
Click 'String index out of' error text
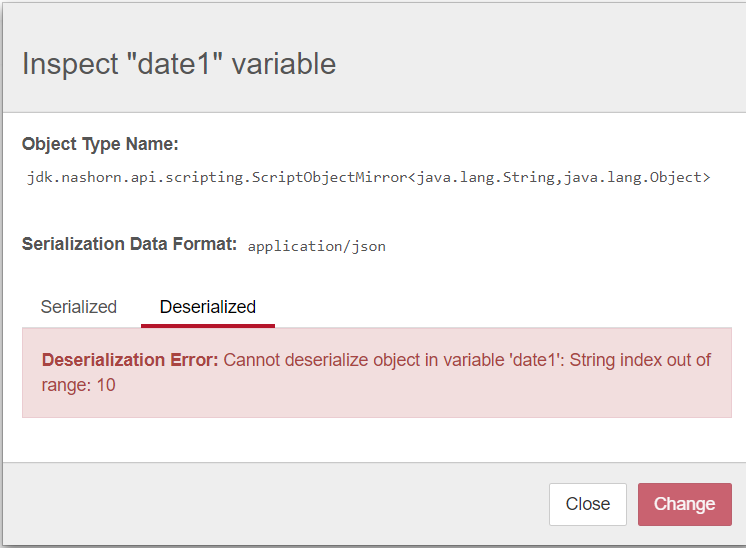click(x=640, y=360)
